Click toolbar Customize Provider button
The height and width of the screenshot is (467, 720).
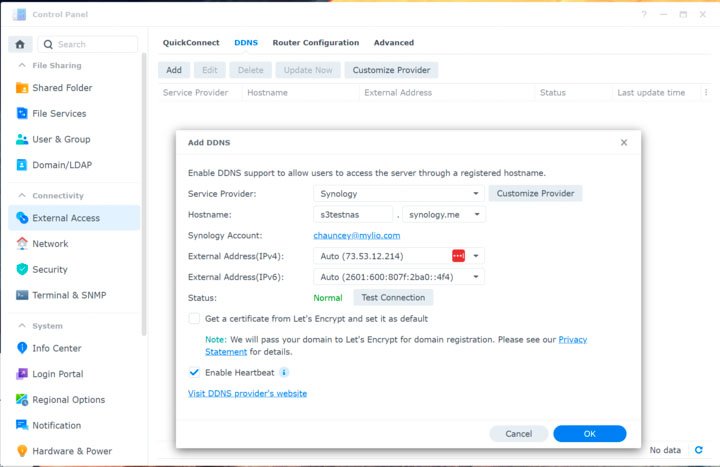pos(391,70)
